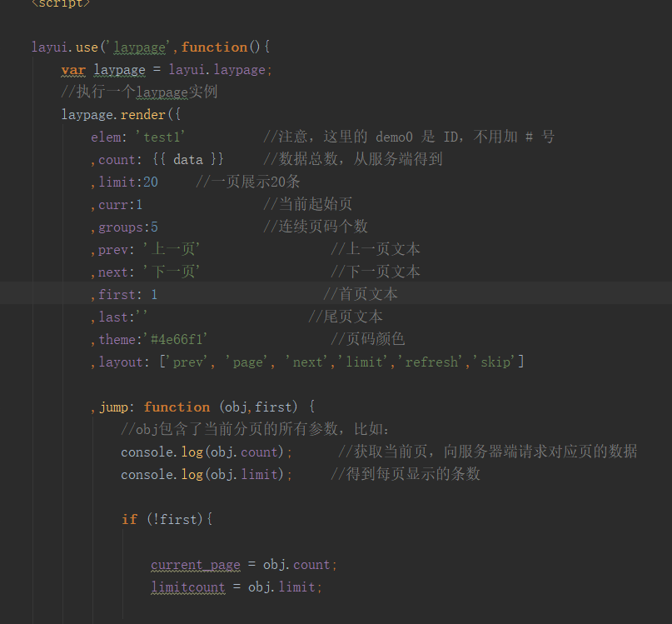Click the comment 数据总数，从服务端得到
Image resolution: width=672 pixels, height=624 pixels.
(353, 159)
